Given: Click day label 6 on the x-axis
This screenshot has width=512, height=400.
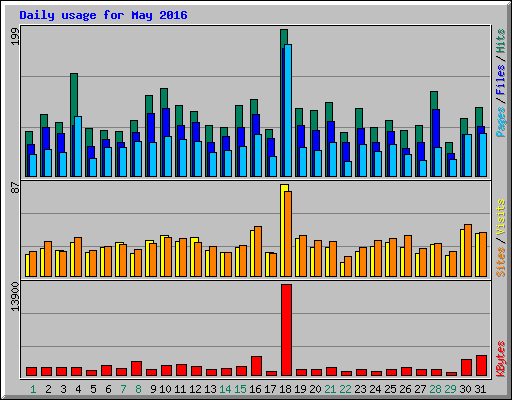Looking at the screenshot, I should 108,389.
